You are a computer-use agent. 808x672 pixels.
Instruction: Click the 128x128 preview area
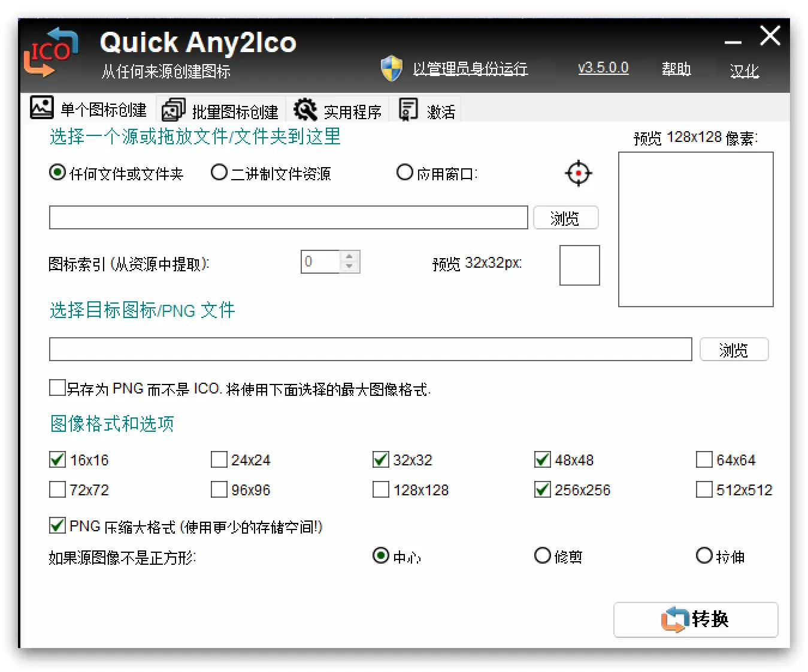click(696, 229)
